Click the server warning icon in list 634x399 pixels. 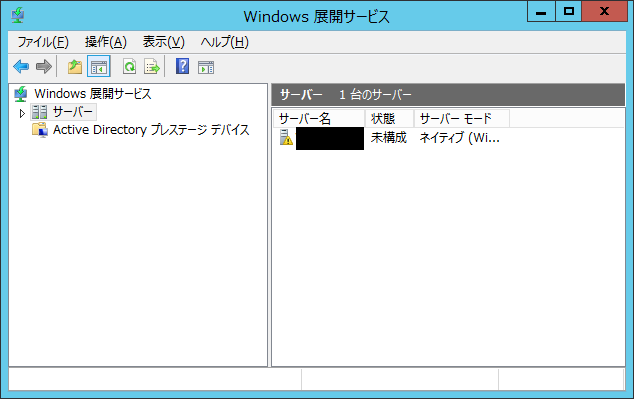pyautogui.click(x=286, y=137)
